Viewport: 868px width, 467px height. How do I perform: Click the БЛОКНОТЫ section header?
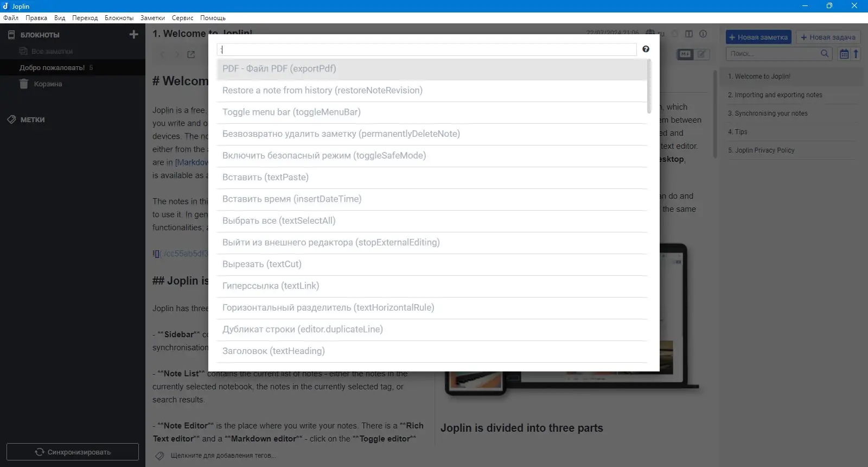[x=40, y=35]
